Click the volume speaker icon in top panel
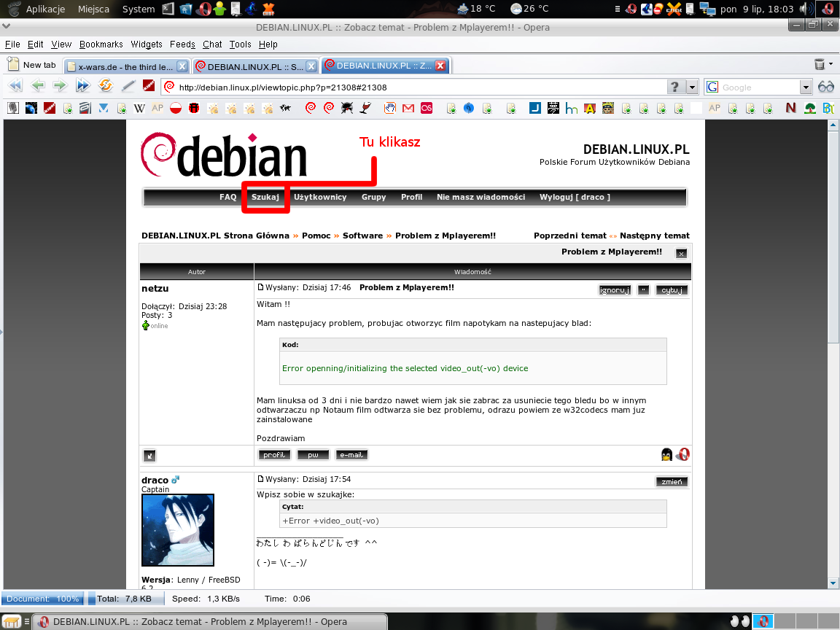Image resolution: width=840 pixels, height=630 pixels. click(x=805, y=9)
